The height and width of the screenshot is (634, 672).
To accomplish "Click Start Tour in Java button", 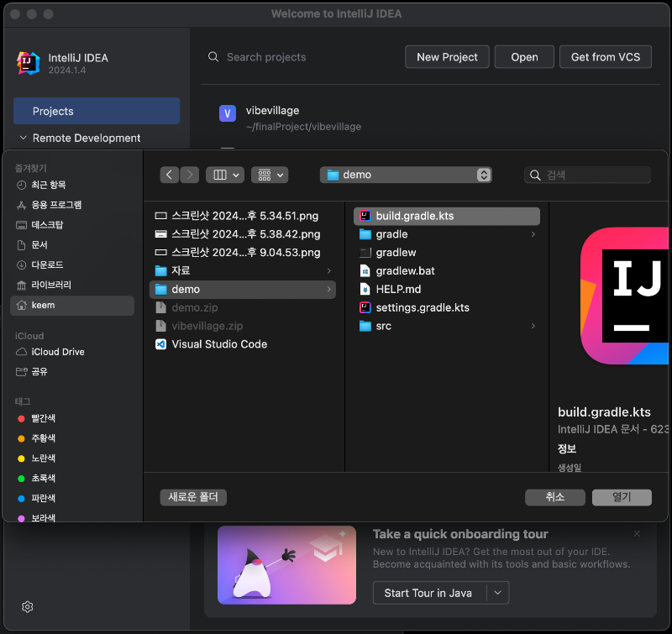I will tap(430, 593).
